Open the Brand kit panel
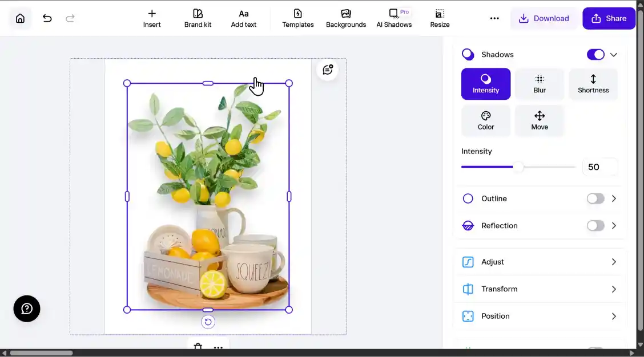644x357 pixels. [x=198, y=18]
